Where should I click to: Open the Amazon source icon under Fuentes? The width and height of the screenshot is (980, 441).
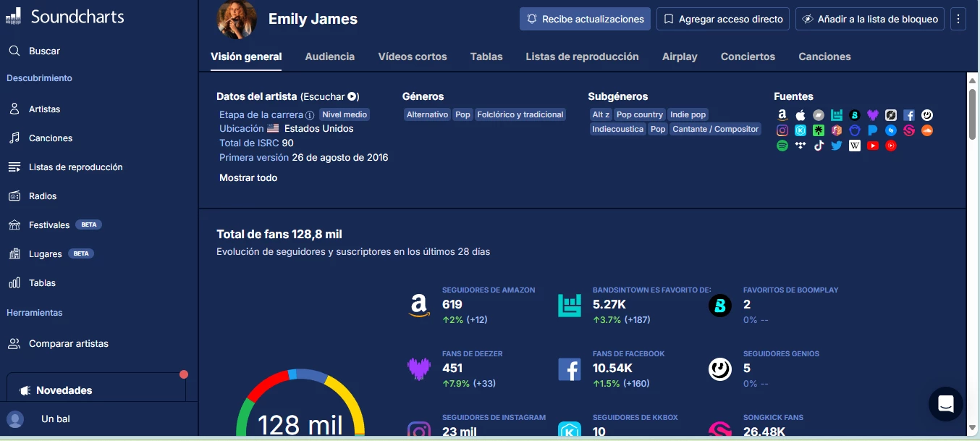click(782, 115)
